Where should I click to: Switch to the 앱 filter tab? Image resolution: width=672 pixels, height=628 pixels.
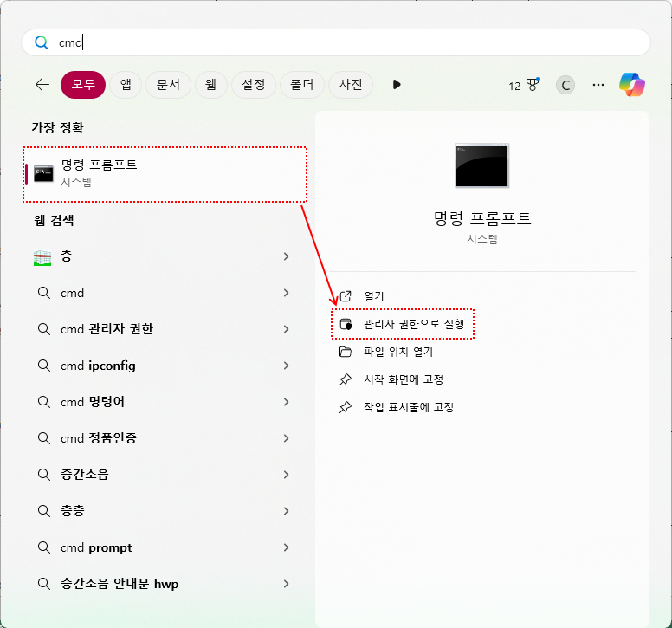tap(126, 84)
